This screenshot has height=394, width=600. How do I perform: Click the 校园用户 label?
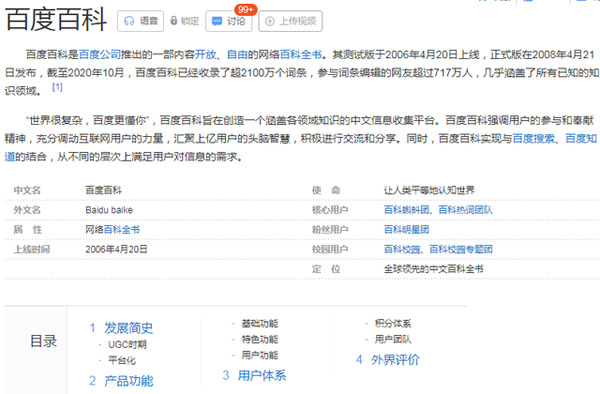(330, 249)
